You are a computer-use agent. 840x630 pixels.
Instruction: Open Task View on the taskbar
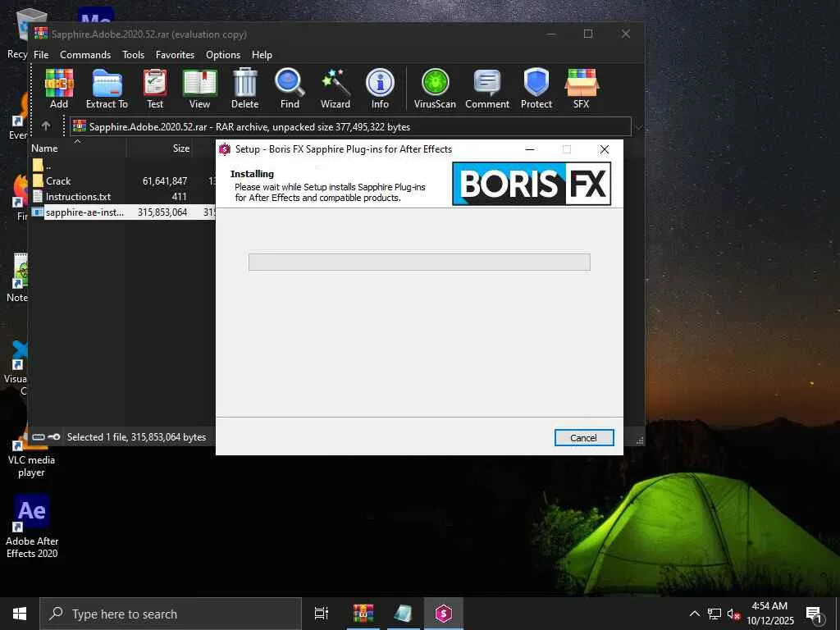[322, 614]
